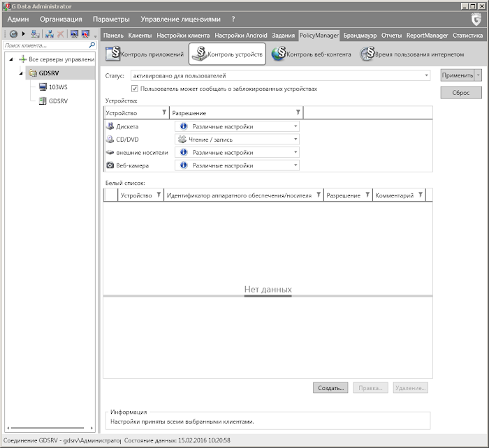489x448 pixels.
Task: Click the G Data shield logo
Action: click(476, 20)
